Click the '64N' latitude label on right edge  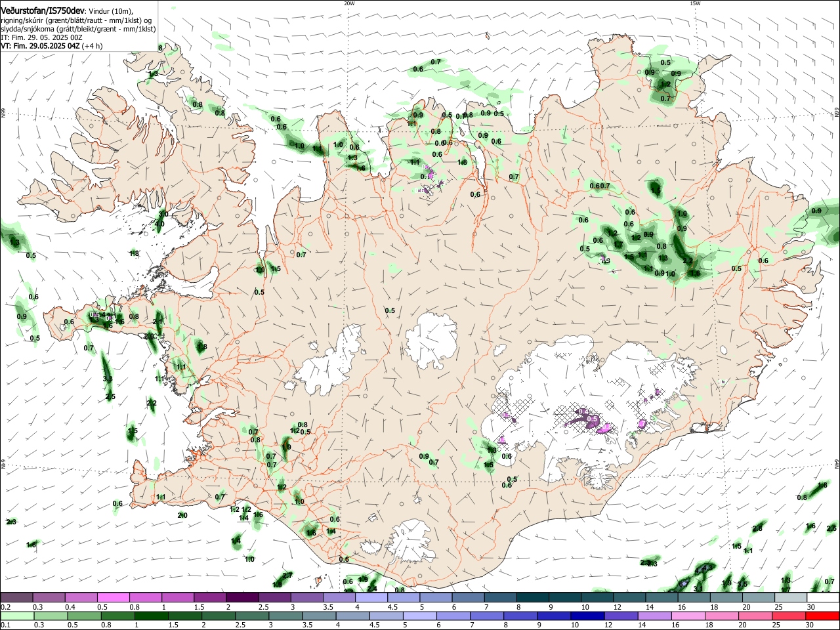pyautogui.click(x=837, y=465)
